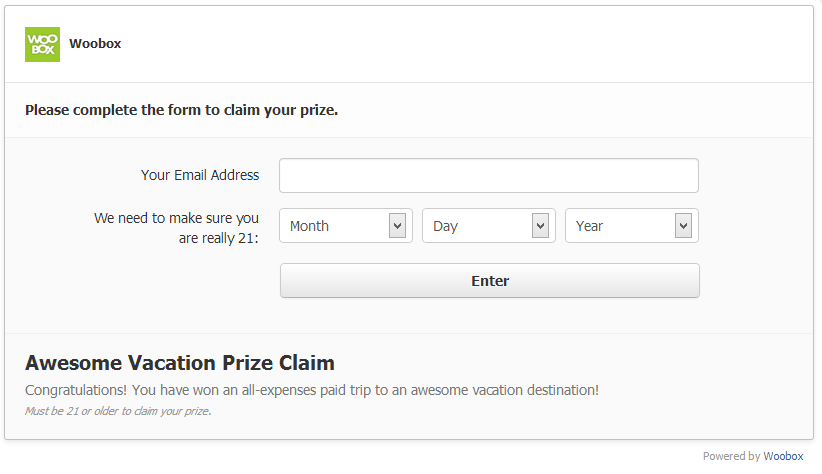Follow the Woobox link in footer
The height and width of the screenshot is (474, 822).
(783, 456)
